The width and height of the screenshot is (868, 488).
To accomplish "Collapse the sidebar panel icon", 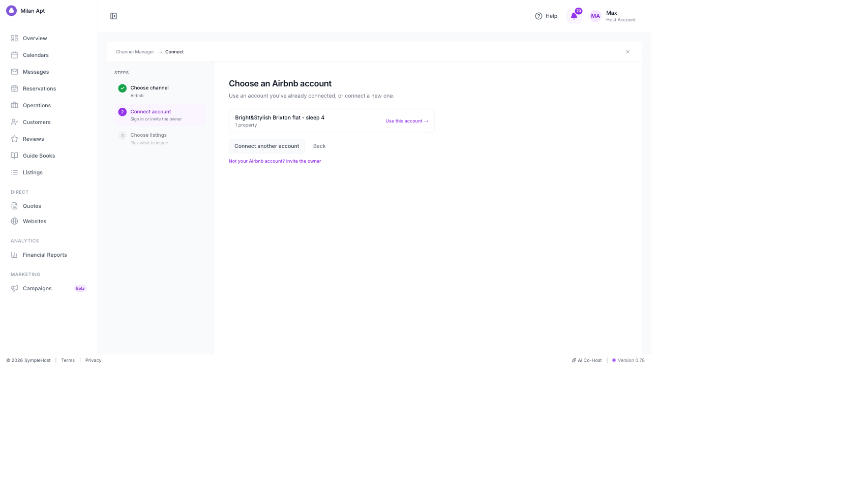I will pyautogui.click(x=114, y=16).
